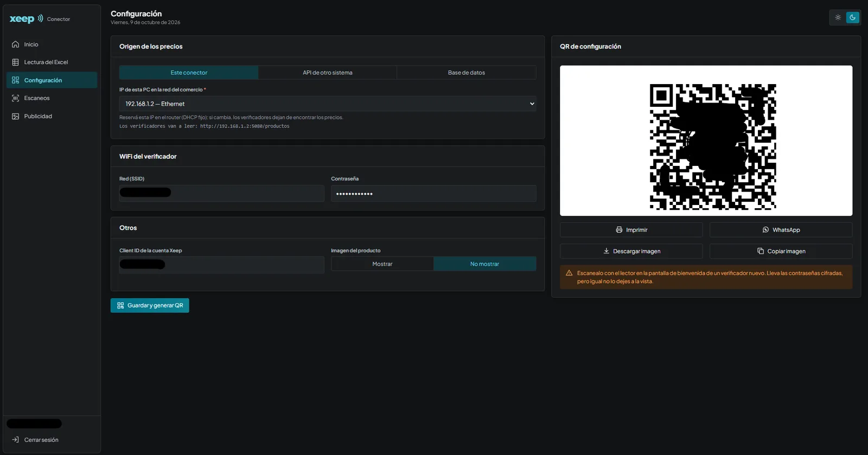Click the copy icon on Copiar imagen
The image size is (868, 455).
761,251
